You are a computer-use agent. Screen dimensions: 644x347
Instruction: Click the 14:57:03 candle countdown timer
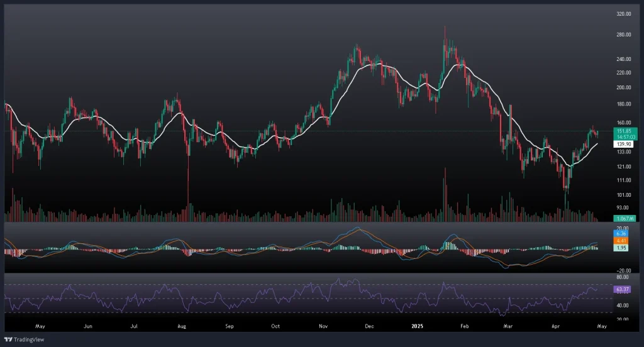624,136
